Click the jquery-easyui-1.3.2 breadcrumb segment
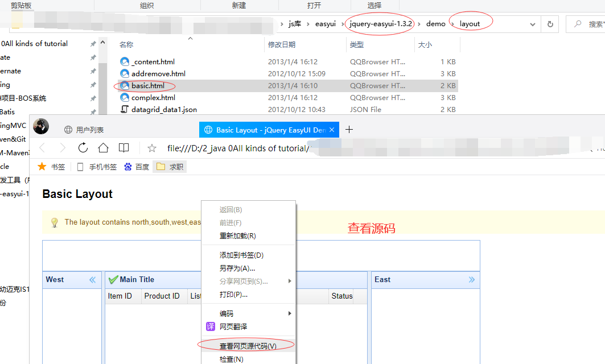 coord(380,24)
